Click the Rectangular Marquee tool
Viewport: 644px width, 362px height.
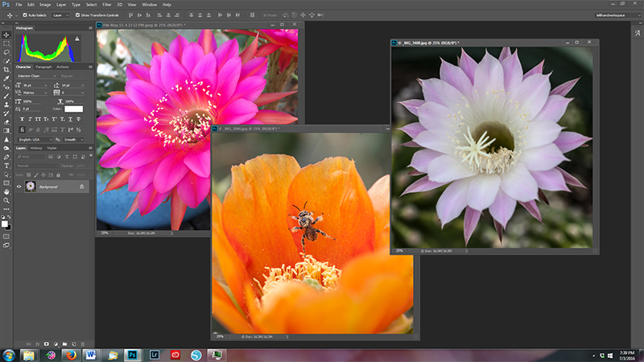6,43
